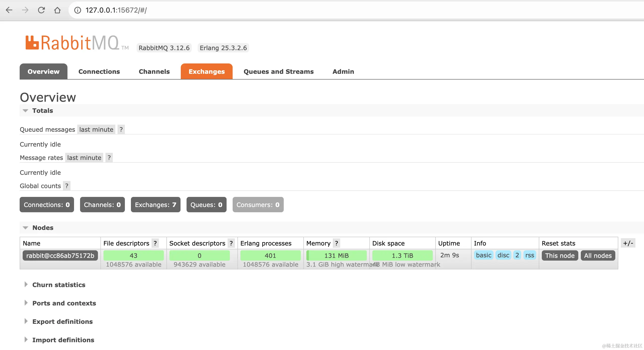The width and height of the screenshot is (644, 350).
Task: Reset stats for This node
Action: pos(560,256)
